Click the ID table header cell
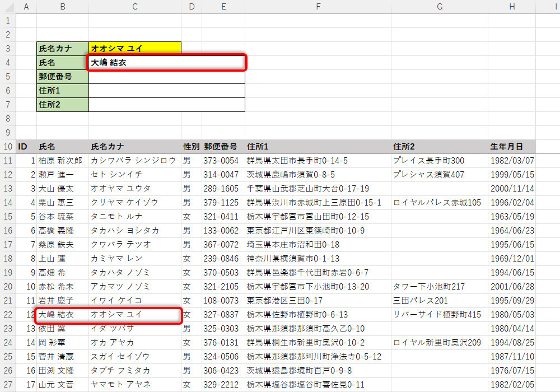The image size is (560, 392). click(26, 146)
